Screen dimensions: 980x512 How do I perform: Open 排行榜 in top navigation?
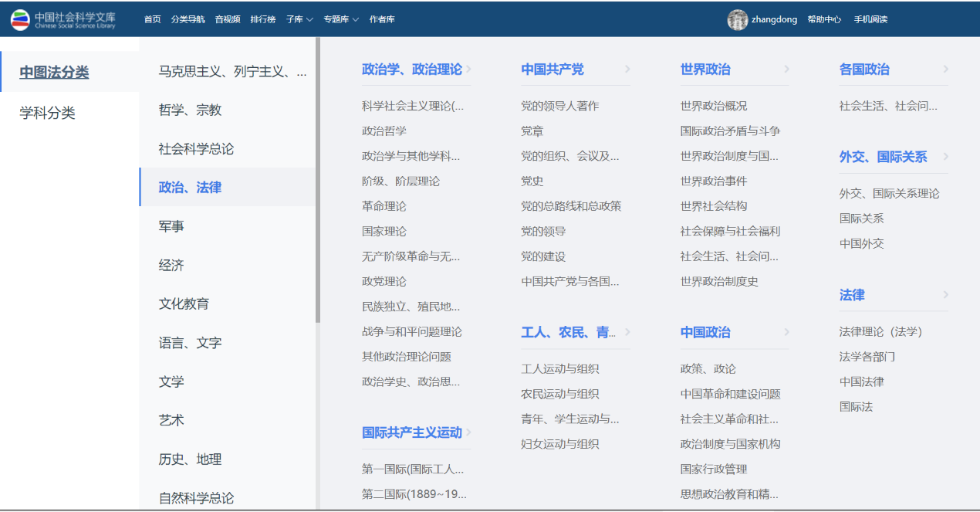click(262, 19)
